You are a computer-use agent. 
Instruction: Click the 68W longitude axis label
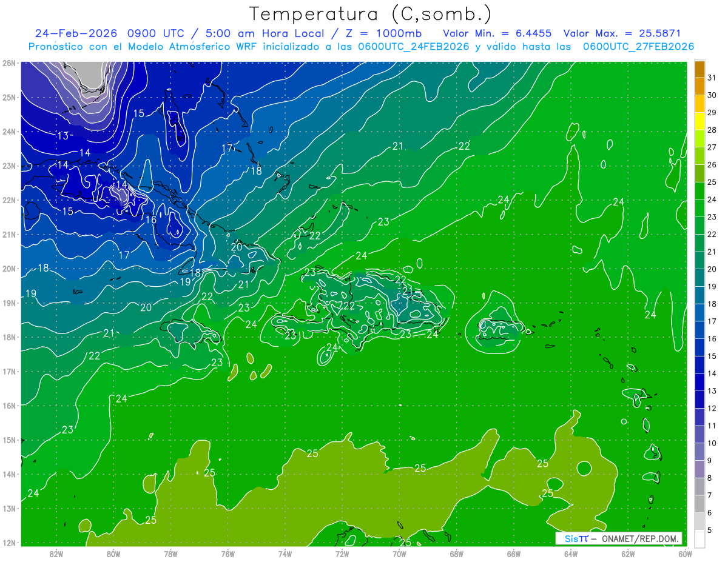pyautogui.click(x=457, y=554)
